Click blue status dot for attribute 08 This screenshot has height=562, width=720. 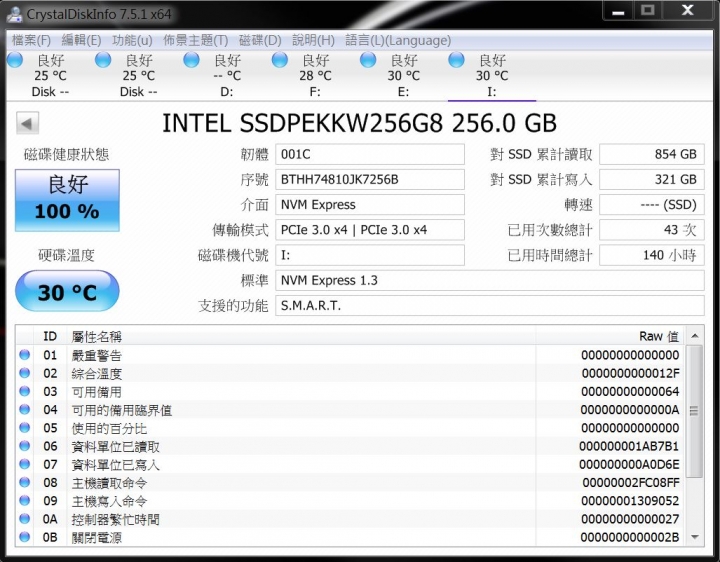click(x=25, y=482)
